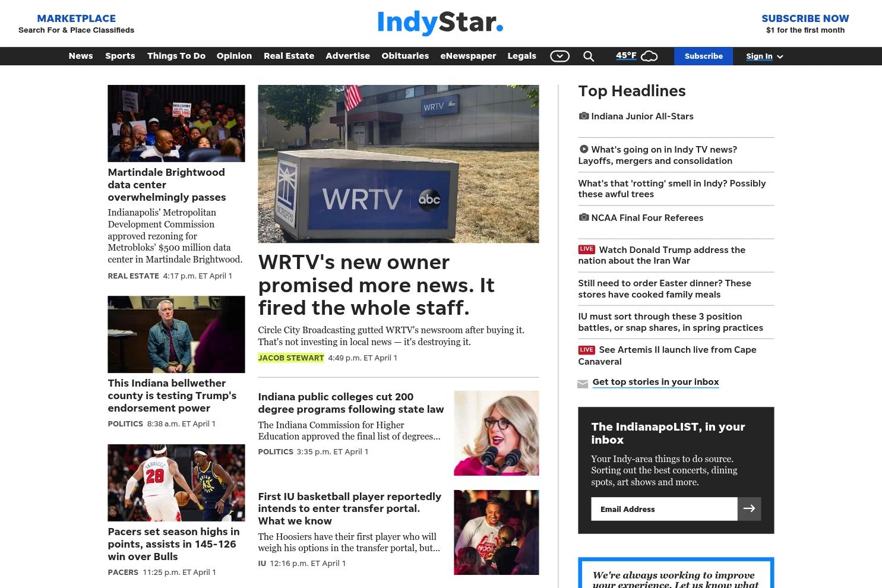Open the Sports section

coord(120,56)
